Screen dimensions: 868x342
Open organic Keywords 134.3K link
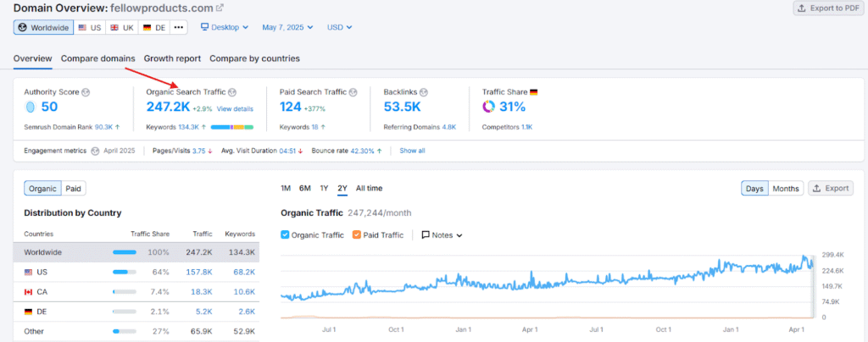[188, 127]
